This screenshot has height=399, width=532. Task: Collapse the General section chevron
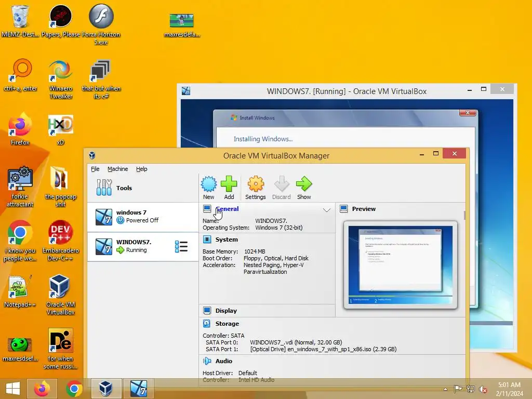[x=326, y=210]
